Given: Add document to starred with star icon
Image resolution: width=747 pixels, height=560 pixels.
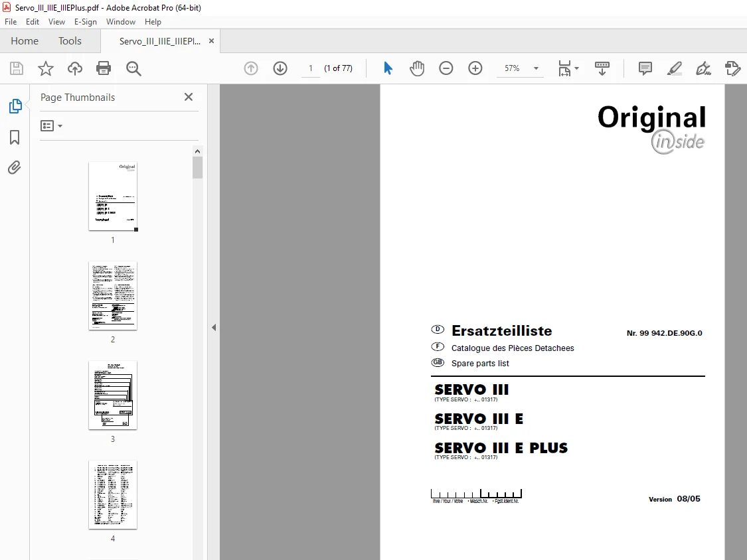Looking at the screenshot, I should [46, 68].
